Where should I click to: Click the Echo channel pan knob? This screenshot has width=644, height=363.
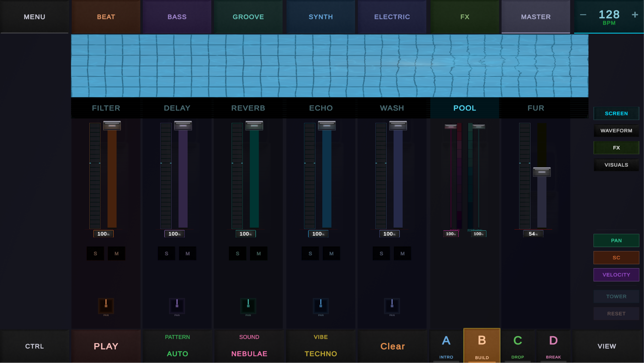(x=321, y=305)
